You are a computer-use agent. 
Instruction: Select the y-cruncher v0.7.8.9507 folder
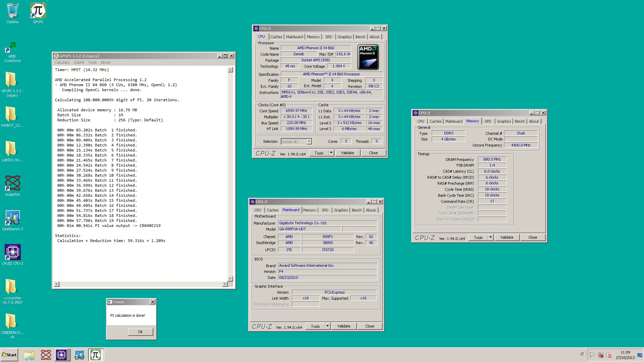tap(12, 291)
